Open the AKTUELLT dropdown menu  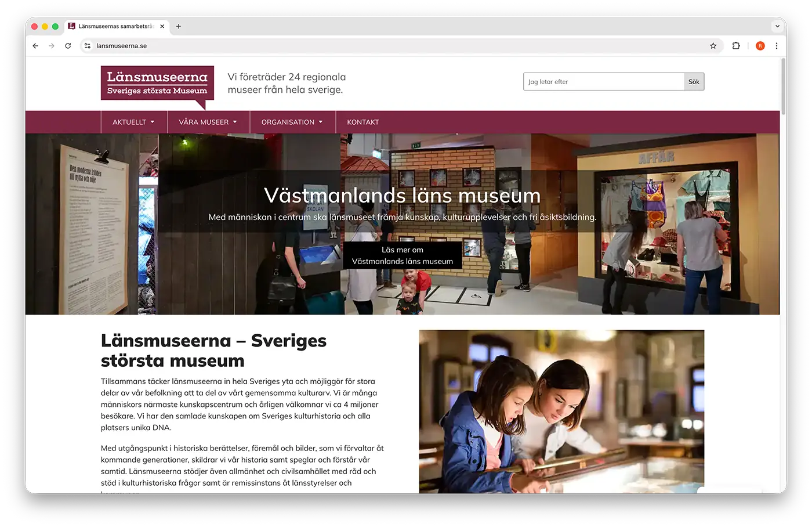click(x=133, y=122)
